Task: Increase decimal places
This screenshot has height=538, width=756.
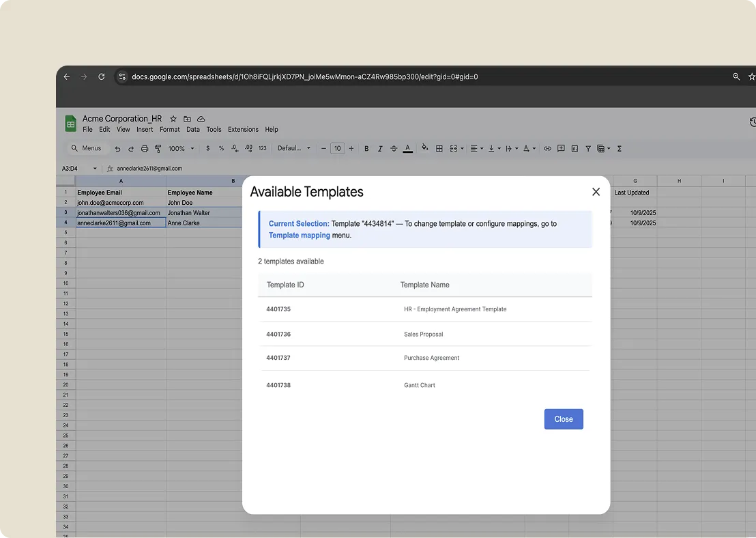Action: coord(248,149)
